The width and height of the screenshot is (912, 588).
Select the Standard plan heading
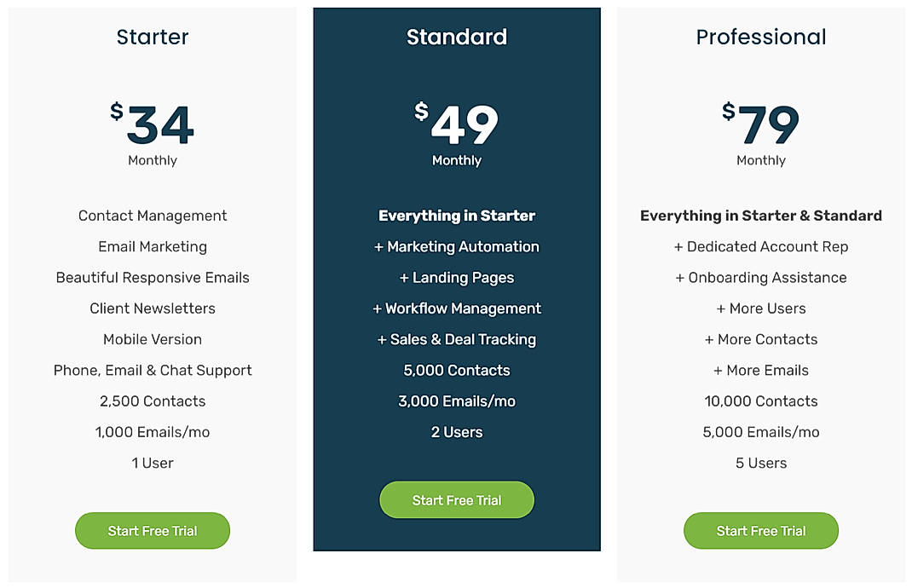point(457,37)
